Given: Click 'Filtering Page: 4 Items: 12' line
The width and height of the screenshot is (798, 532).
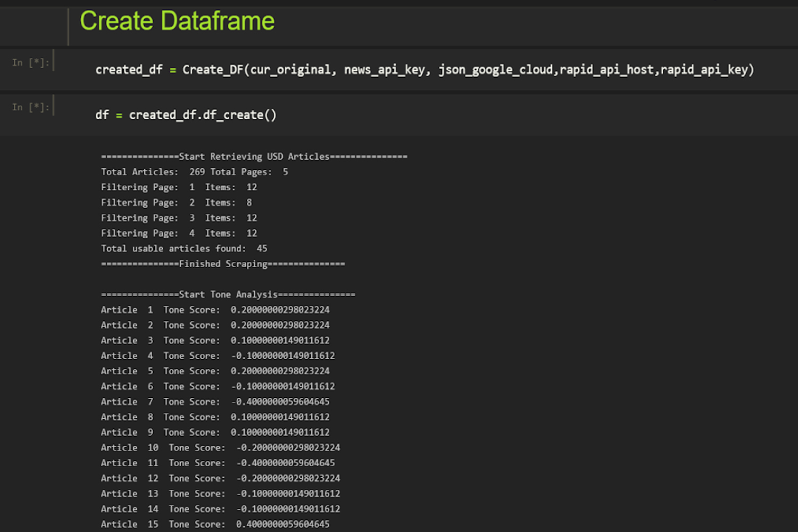Looking at the screenshot, I should pos(179,233).
